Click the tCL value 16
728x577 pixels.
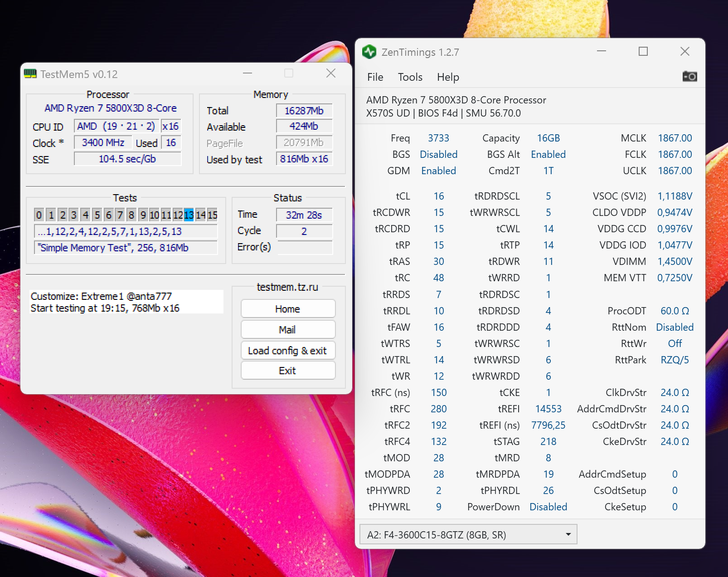pyautogui.click(x=438, y=196)
